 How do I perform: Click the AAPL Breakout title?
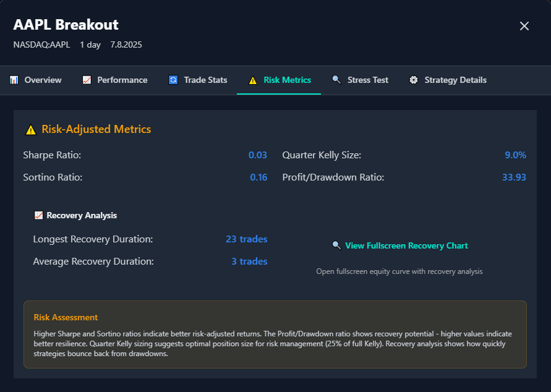pyautogui.click(x=66, y=25)
